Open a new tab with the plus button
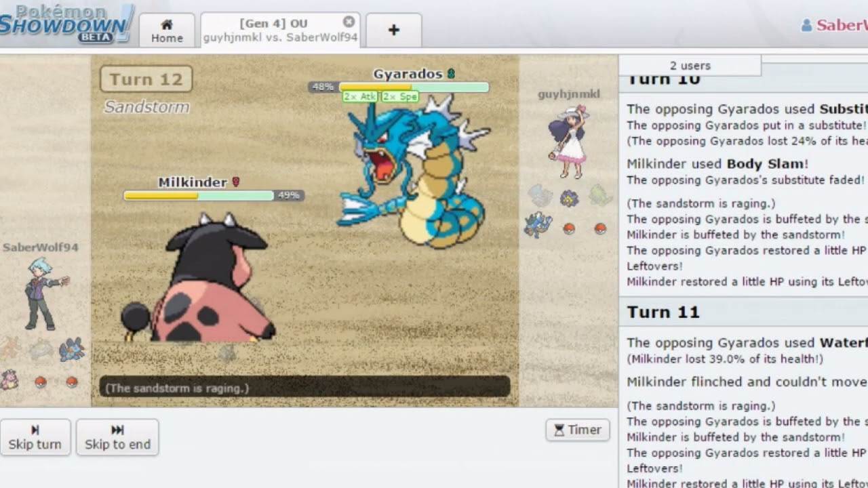 [393, 30]
